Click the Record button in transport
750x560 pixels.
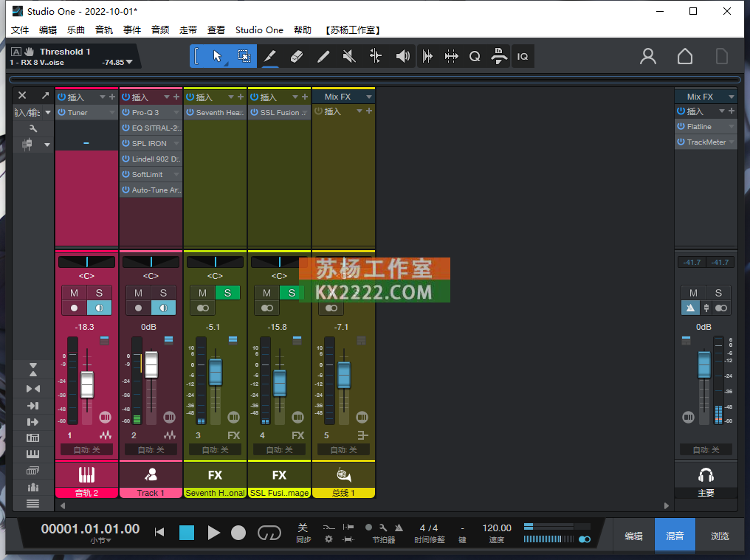point(238,532)
